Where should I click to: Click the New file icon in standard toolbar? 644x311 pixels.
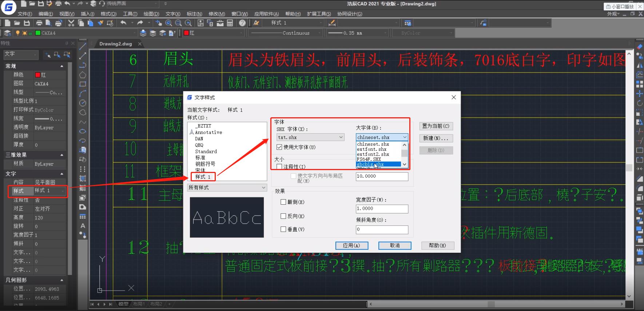pyautogui.click(x=7, y=23)
